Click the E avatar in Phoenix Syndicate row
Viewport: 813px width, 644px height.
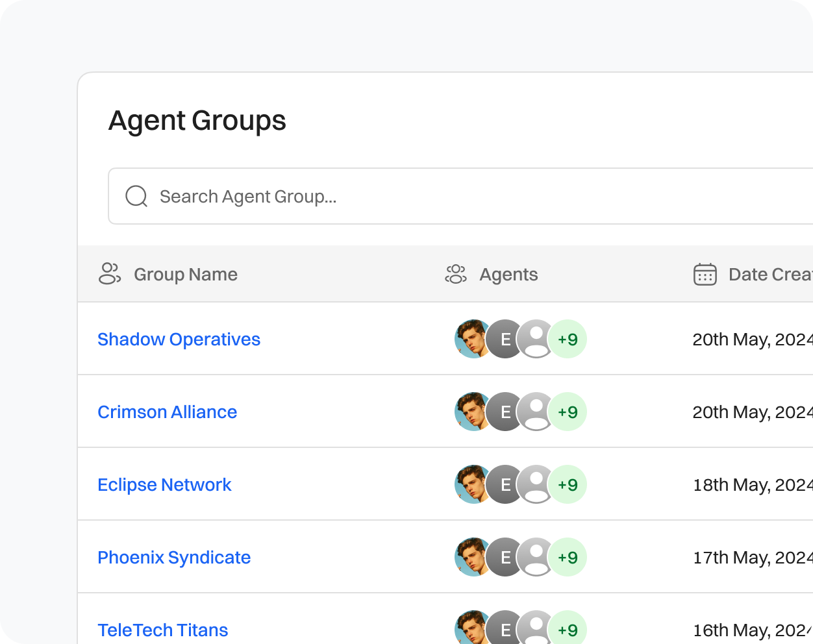(x=504, y=557)
